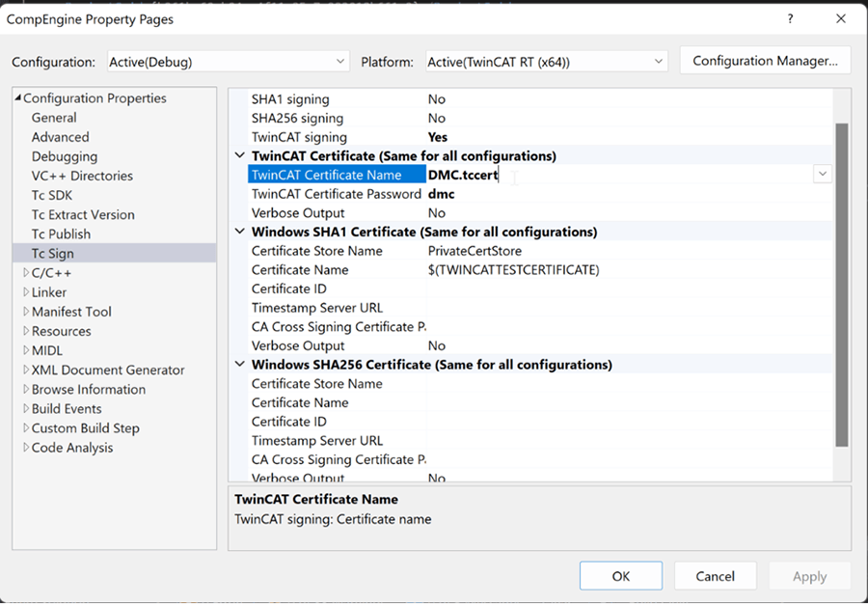Select the SHA1 signing property row
Viewport: 868px width, 604px height.
pyautogui.click(x=540, y=99)
